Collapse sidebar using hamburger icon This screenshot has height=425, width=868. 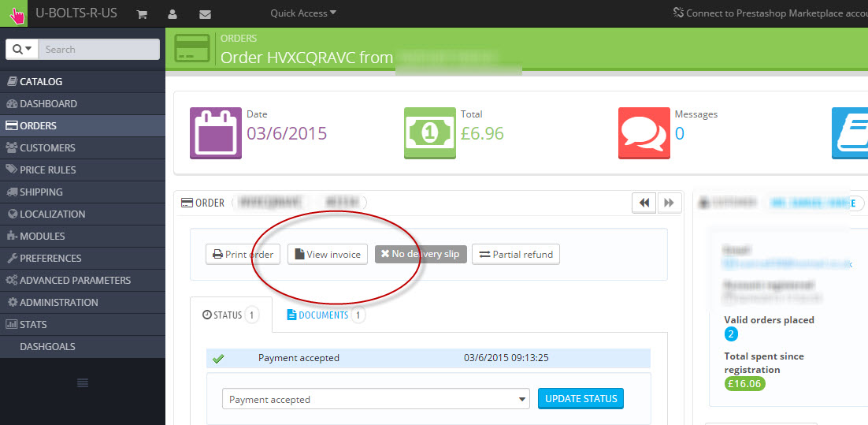[x=83, y=383]
